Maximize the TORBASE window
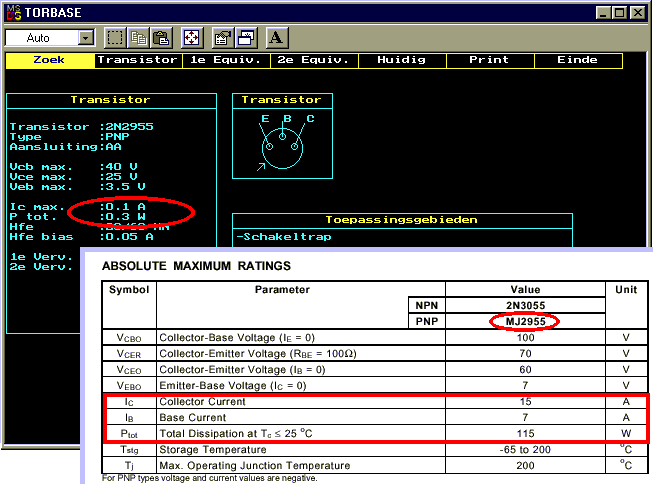Screen dimensions: 653x484 coord(620,12)
